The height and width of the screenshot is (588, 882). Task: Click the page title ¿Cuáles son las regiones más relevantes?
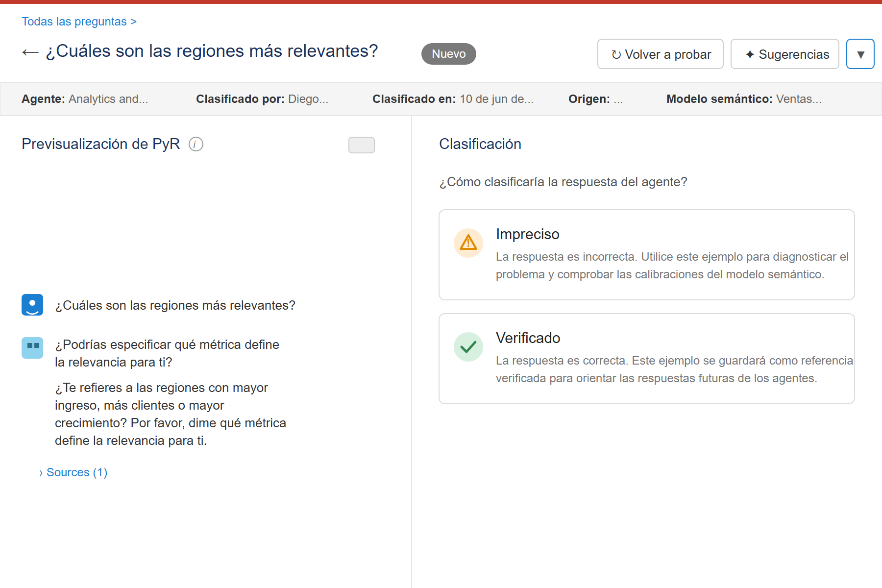tap(212, 51)
